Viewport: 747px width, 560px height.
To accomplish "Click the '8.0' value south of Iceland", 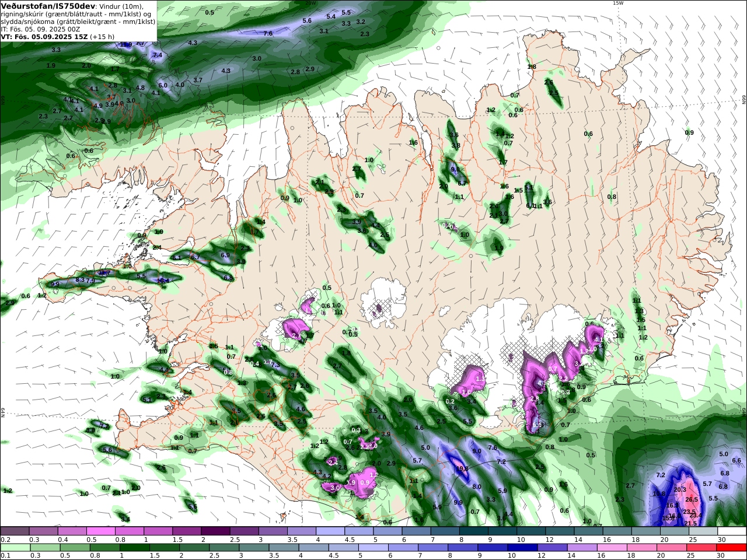I will 476,487.
